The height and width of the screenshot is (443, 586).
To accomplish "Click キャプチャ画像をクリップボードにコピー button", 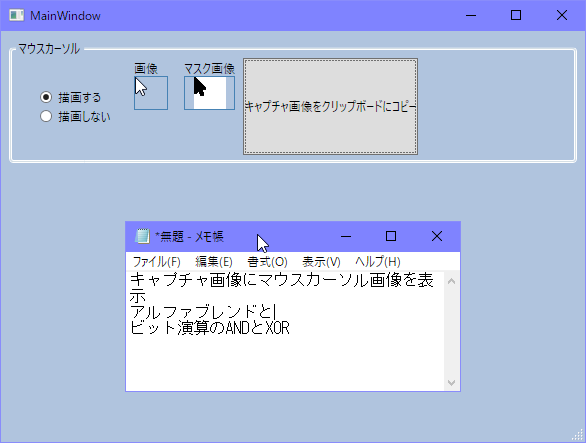I will tap(330, 106).
